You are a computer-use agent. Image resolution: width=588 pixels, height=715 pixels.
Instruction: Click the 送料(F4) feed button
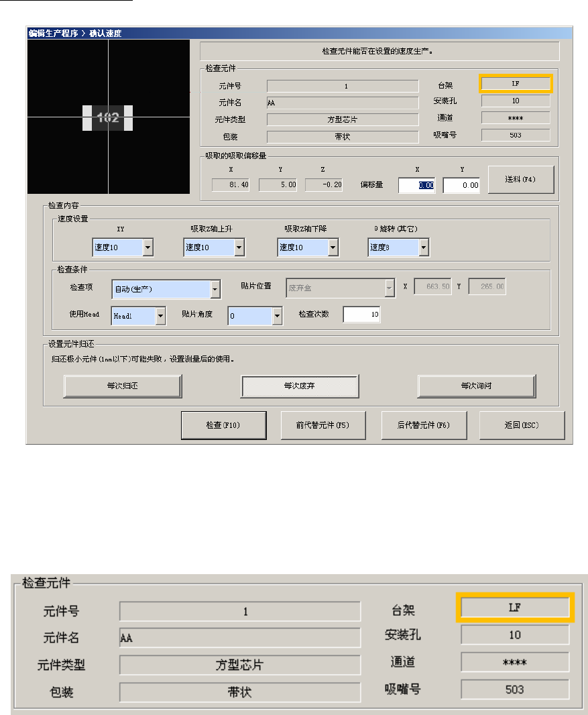tap(520, 179)
